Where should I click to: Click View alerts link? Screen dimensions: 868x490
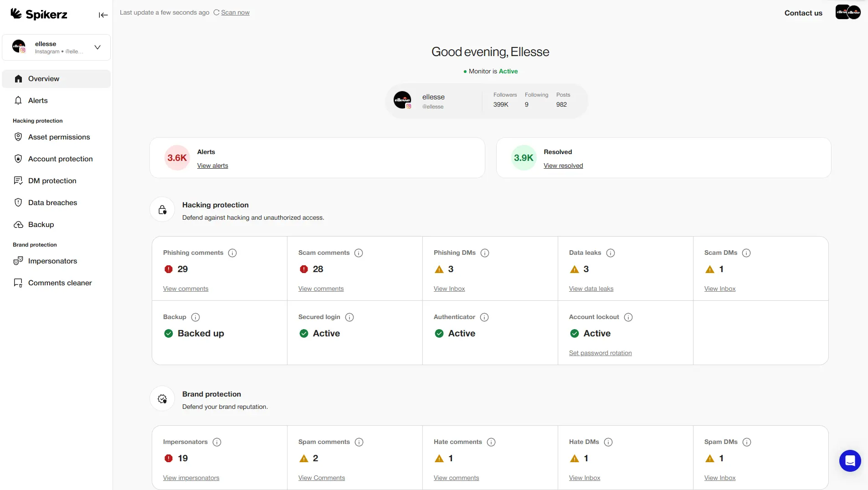212,165
